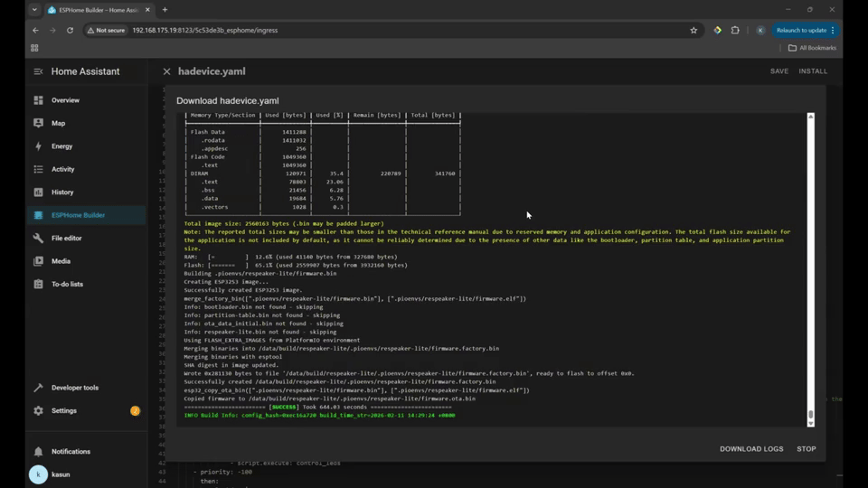Open the Media panel
The width and height of the screenshot is (868, 488).
(x=61, y=261)
